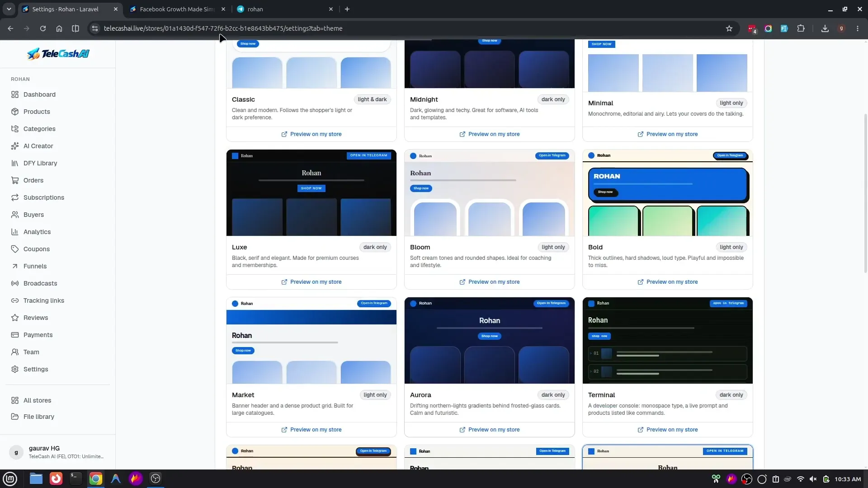Screen dimensions: 868x488
Task: Open Payments card icon
Action: click(x=15, y=335)
